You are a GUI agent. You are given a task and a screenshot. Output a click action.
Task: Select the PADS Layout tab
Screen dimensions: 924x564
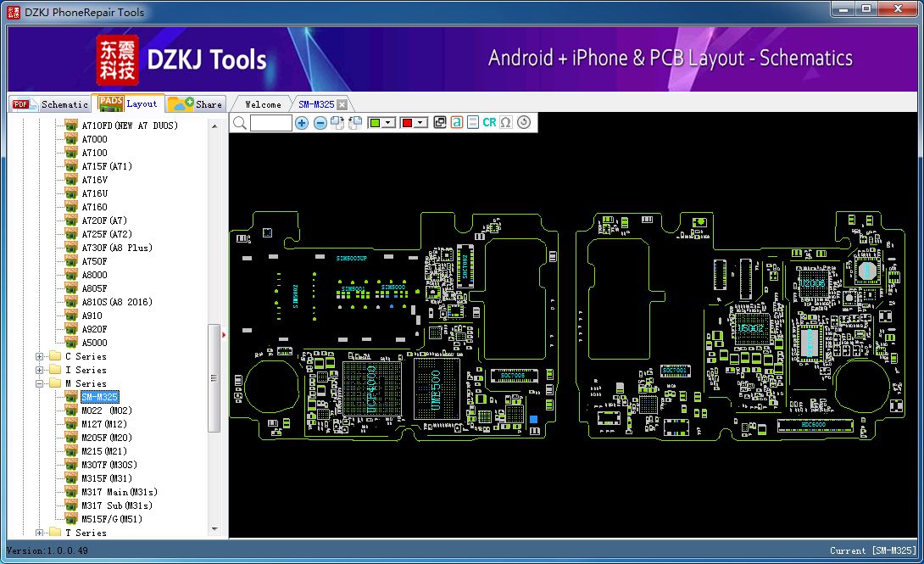[128, 103]
